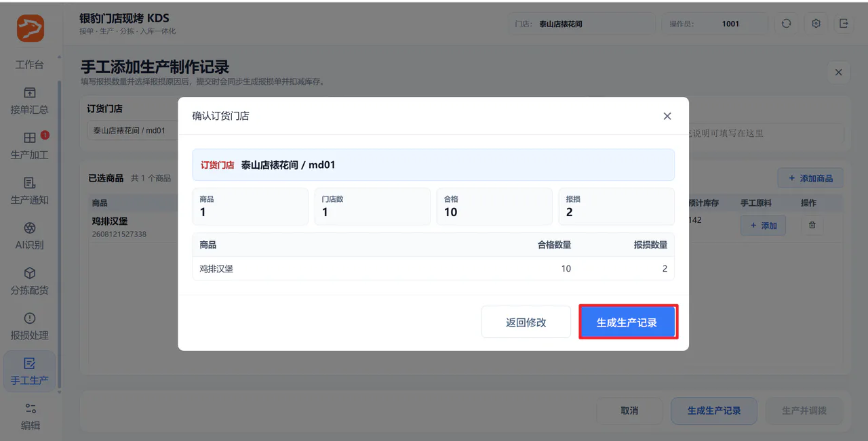Click 添加 under 手工原料 column
Image resolution: width=868 pixels, height=441 pixels.
tap(763, 226)
